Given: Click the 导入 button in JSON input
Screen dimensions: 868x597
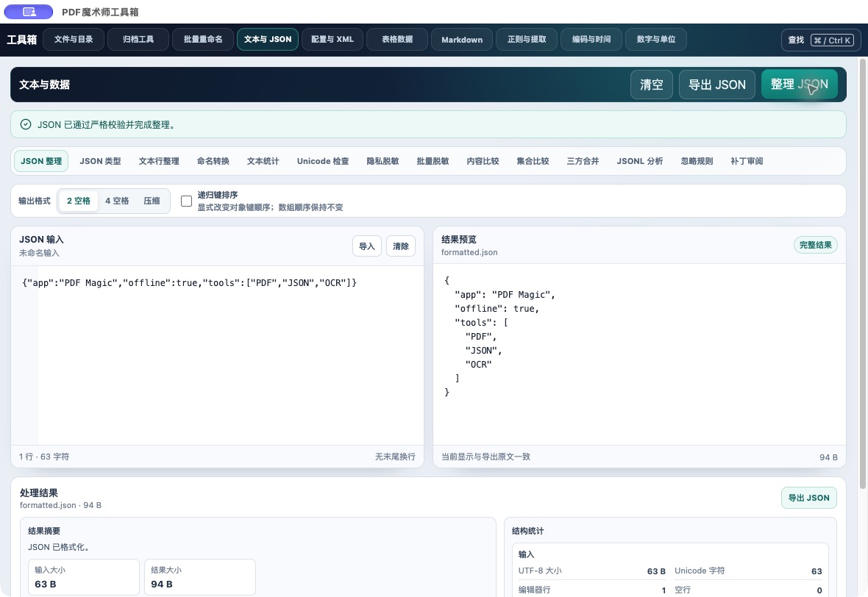Looking at the screenshot, I should [x=367, y=246].
